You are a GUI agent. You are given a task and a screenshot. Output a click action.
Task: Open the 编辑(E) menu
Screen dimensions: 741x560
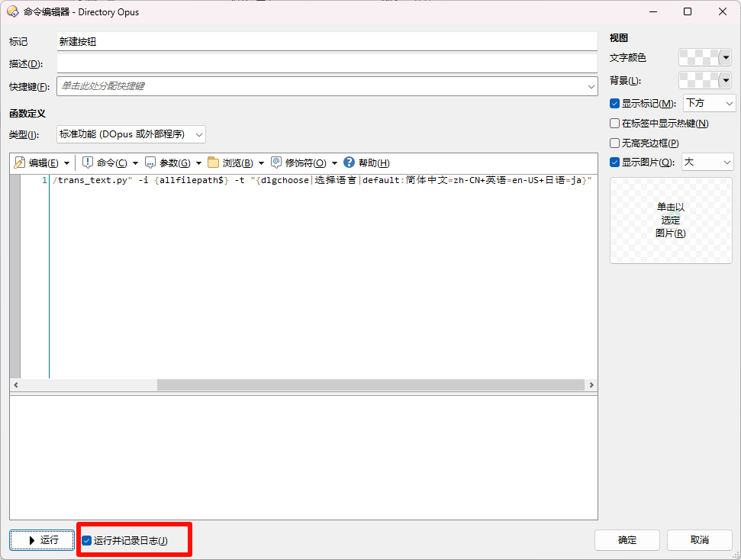(43, 163)
